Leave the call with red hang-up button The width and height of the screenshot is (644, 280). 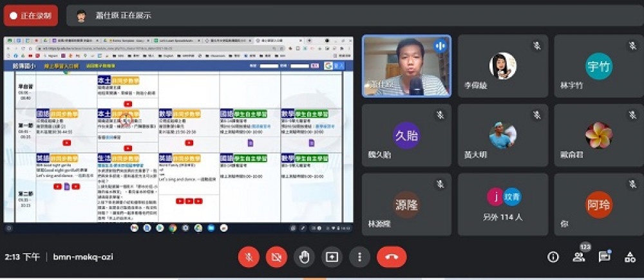(x=392, y=257)
